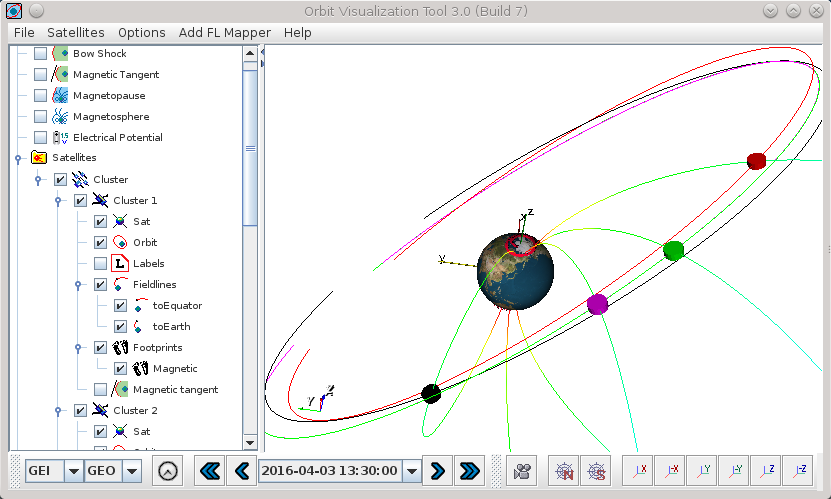
Task: Set view along the -X axis
Action: (670, 471)
